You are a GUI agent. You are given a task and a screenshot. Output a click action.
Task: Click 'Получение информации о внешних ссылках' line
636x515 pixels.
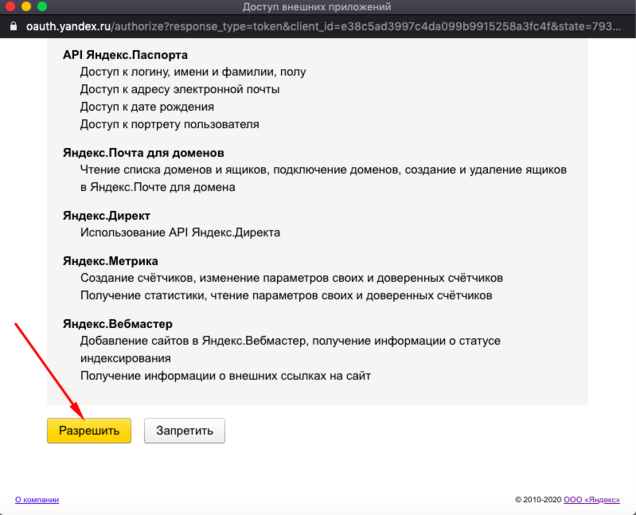coord(226,376)
